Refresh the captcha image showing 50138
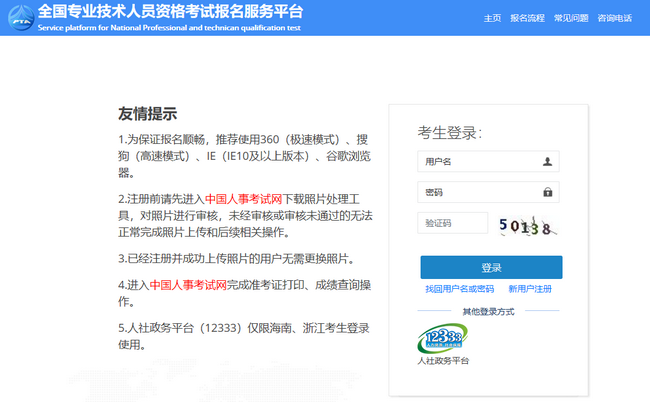The height and width of the screenshot is (402, 650). coord(526,226)
